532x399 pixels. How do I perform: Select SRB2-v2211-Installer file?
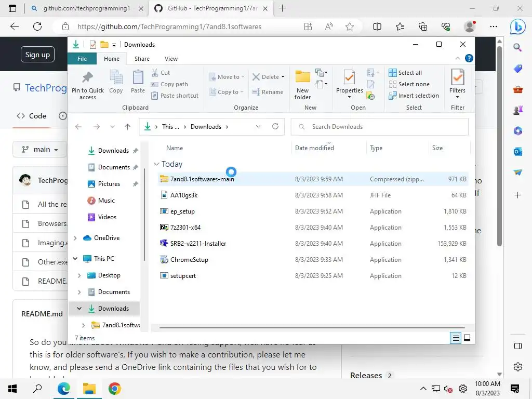pyautogui.click(x=313, y=244)
